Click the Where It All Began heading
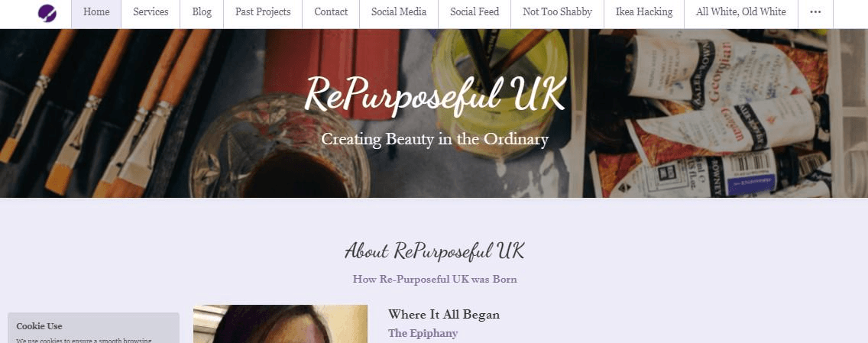Image resolution: width=868 pixels, height=343 pixels. point(444,315)
